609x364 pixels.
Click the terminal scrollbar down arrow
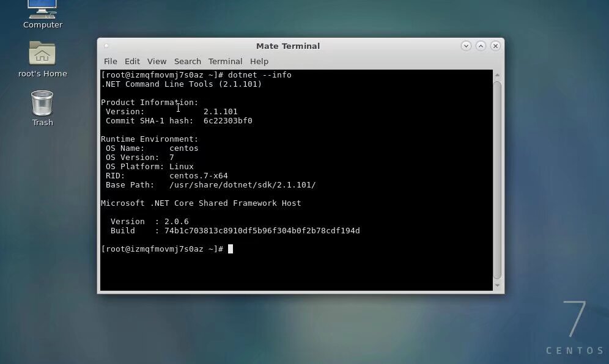pos(497,285)
